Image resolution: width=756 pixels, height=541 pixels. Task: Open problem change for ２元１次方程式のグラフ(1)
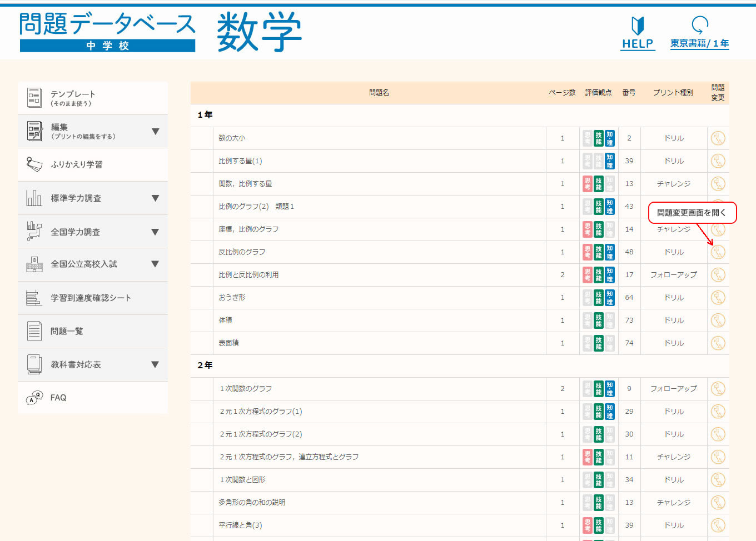718,412
